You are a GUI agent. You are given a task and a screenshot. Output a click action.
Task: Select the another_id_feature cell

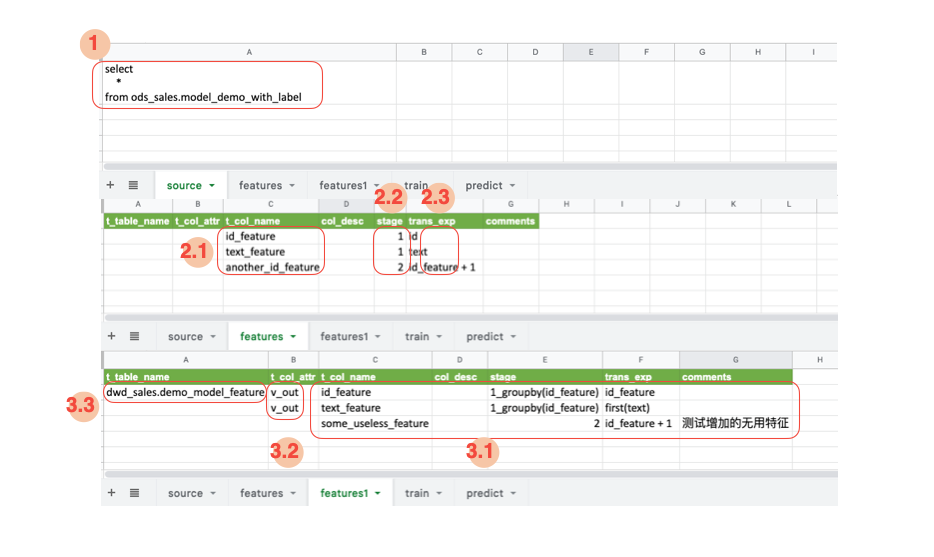pyautogui.click(x=272, y=267)
